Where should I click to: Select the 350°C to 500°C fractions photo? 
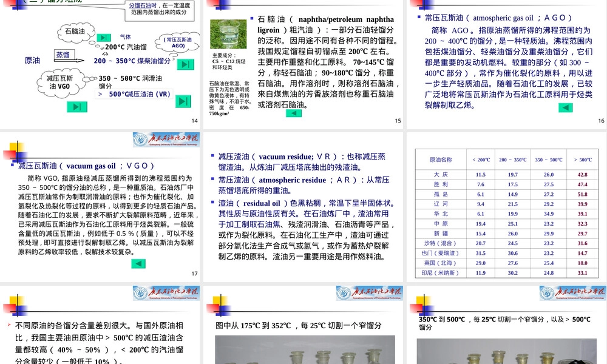[507, 351]
